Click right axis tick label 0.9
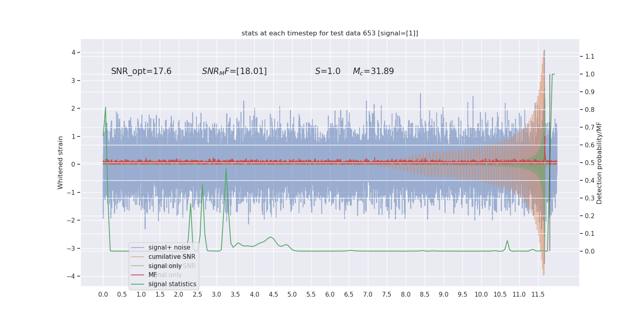The image size is (644, 322). [x=590, y=92]
